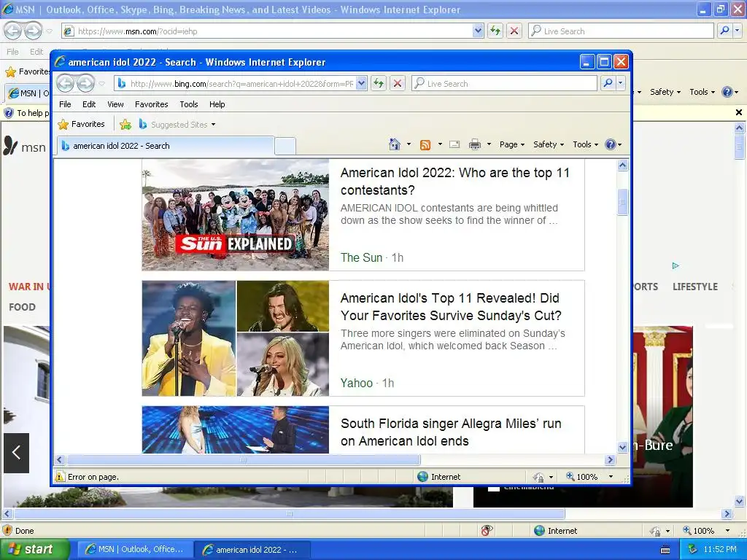The width and height of the screenshot is (747, 560).
Task: Click the Bing window vertical scrollbar thumb
Action: pyautogui.click(x=622, y=202)
